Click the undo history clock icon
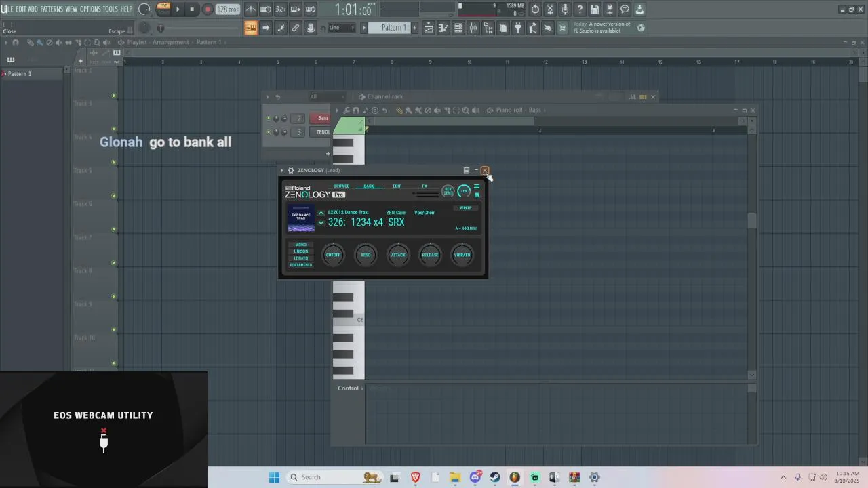This screenshot has width=868, height=488. coord(535,9)
